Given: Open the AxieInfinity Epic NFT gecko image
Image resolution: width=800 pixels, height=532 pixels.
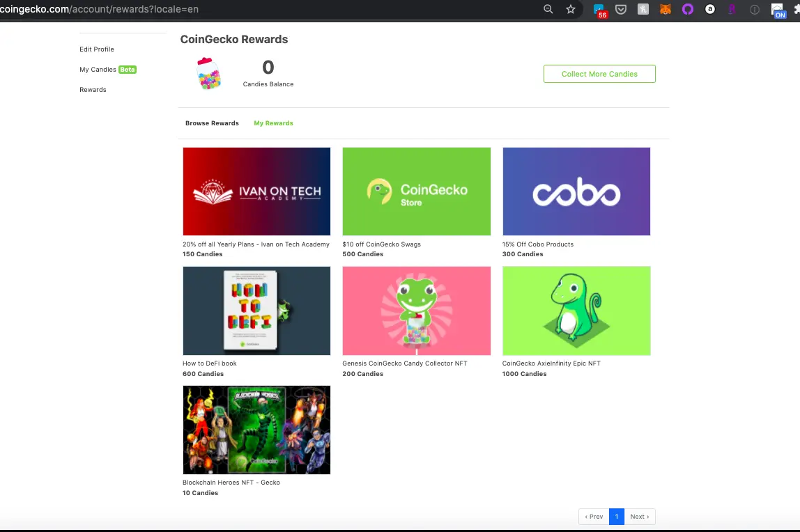Looking at the screenshot, I should pyautogui.click(x=576, y=311).
